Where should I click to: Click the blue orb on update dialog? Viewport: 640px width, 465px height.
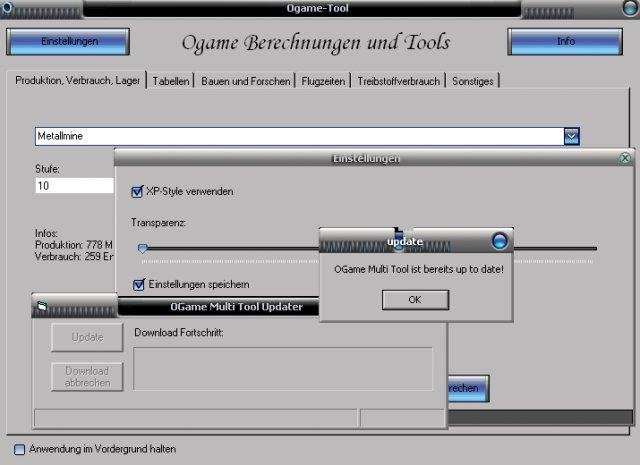pos(500,241)
